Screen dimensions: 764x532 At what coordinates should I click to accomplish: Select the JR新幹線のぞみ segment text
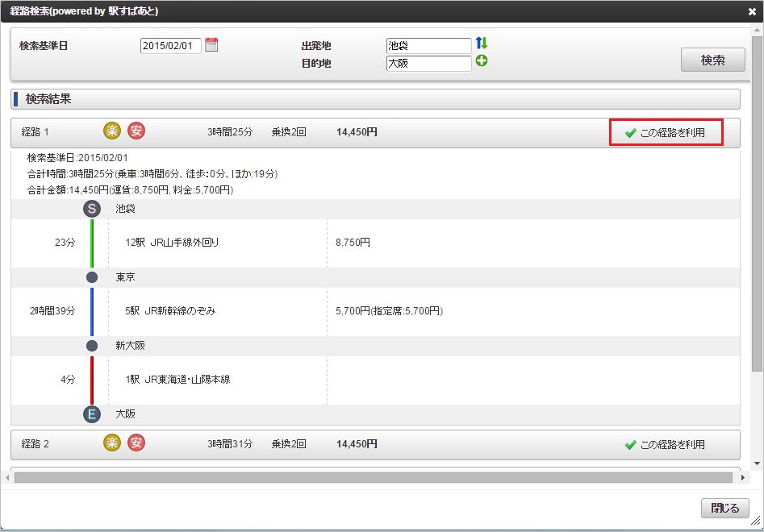click(180, 311)
